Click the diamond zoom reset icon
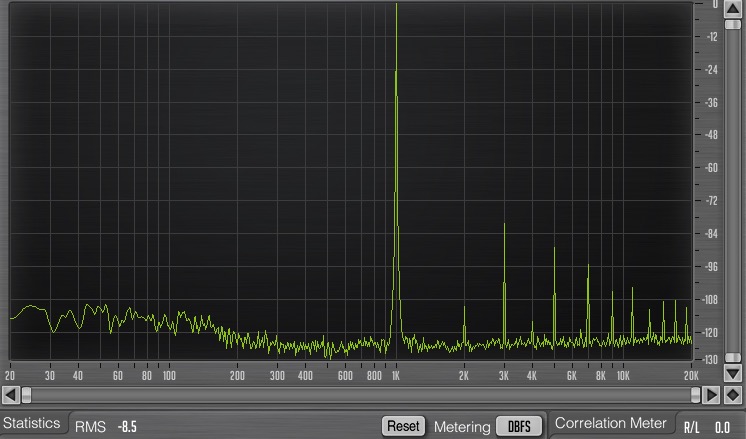The image size is (746, 439). pos(733,395)
